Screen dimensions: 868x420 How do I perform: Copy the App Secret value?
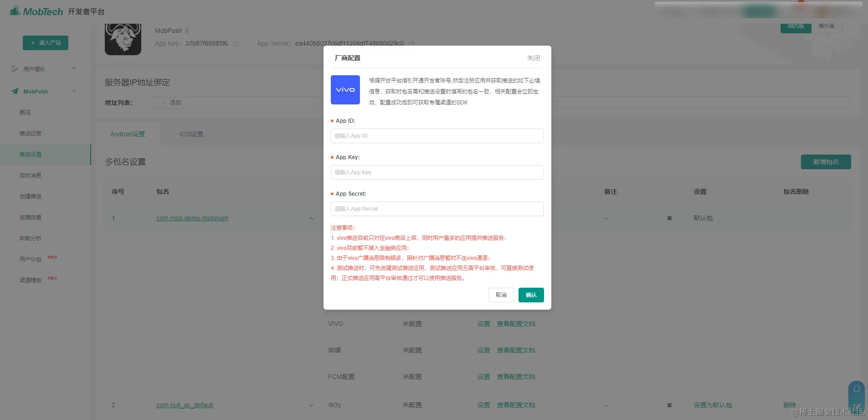(x=411, y=44)
